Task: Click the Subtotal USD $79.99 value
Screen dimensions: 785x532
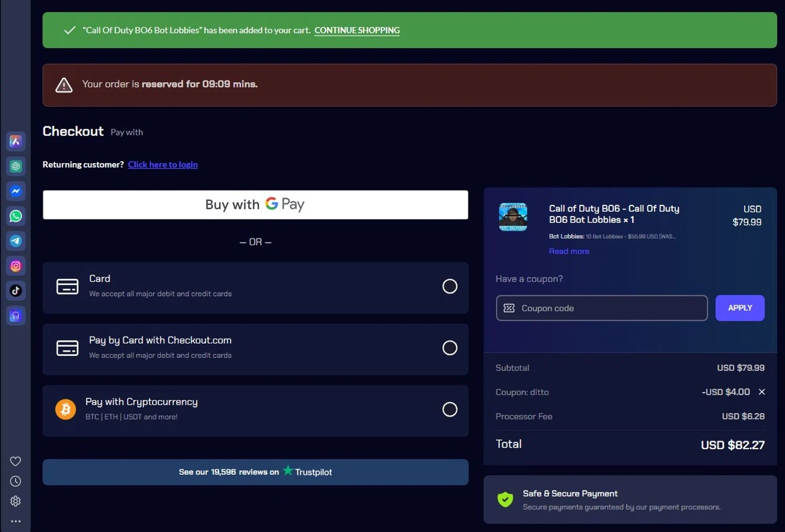Action: (741, 368)
